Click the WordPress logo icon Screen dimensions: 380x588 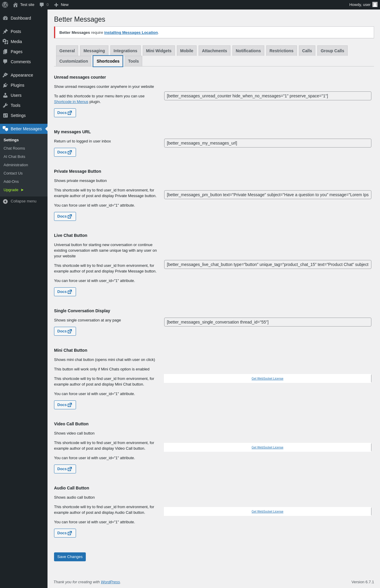click(5, 5)
